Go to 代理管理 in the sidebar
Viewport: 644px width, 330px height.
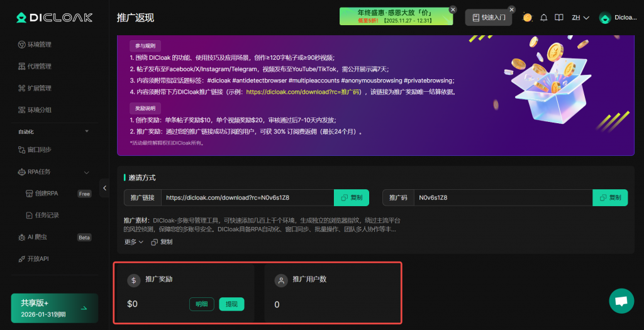click(x=39, y=67)
